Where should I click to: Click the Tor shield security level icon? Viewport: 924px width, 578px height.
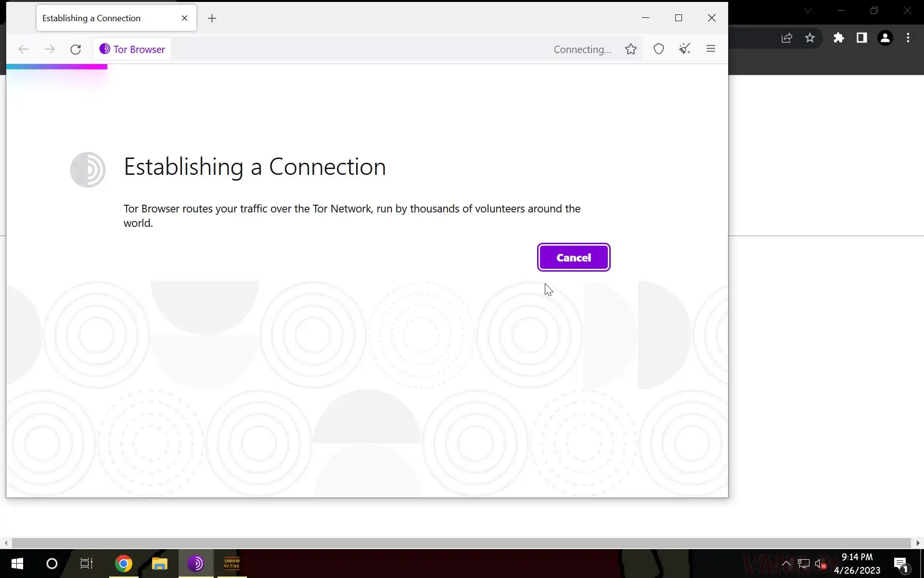coord(658,49)
